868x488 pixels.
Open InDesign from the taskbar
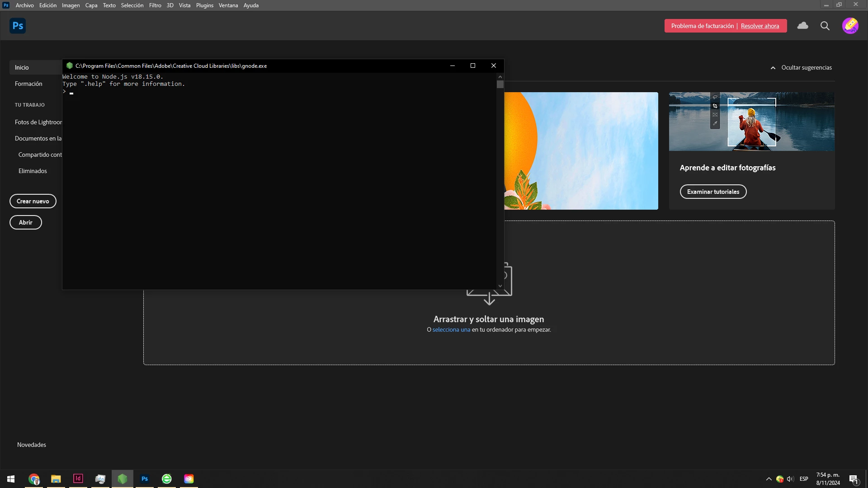[78, 479]
